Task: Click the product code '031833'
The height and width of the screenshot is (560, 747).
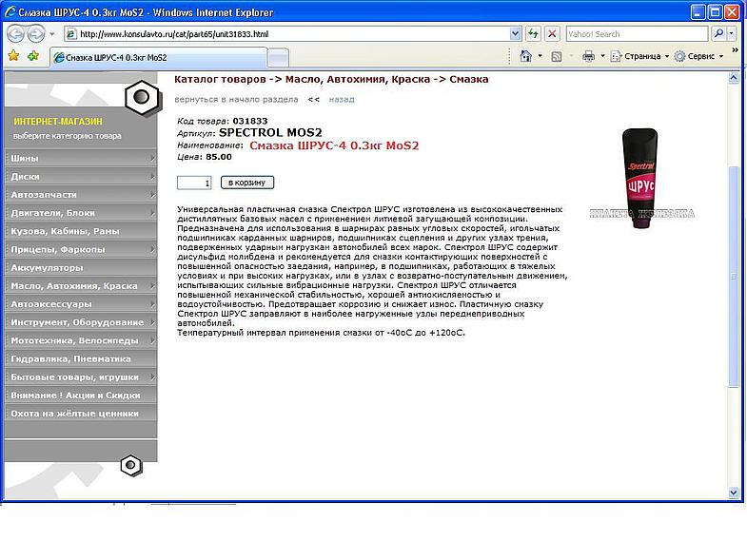Action: pos(250,121)
